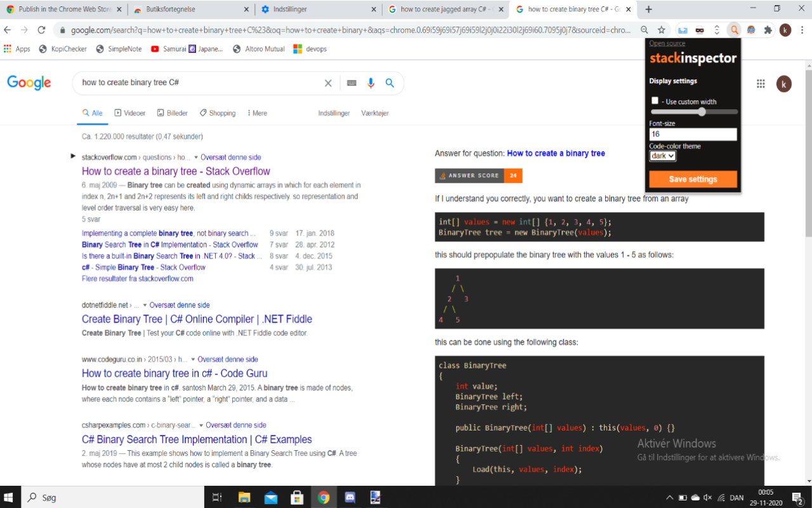Open the How to create a binary tree answer link
This screenshot has height=508, width=812.
[556, 153]
